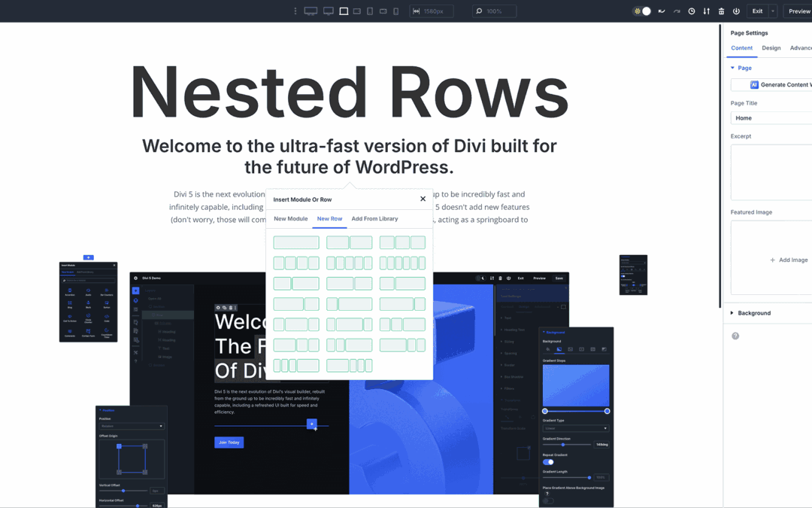Open the three-dot menu in top toolbar

coord(295,11)
